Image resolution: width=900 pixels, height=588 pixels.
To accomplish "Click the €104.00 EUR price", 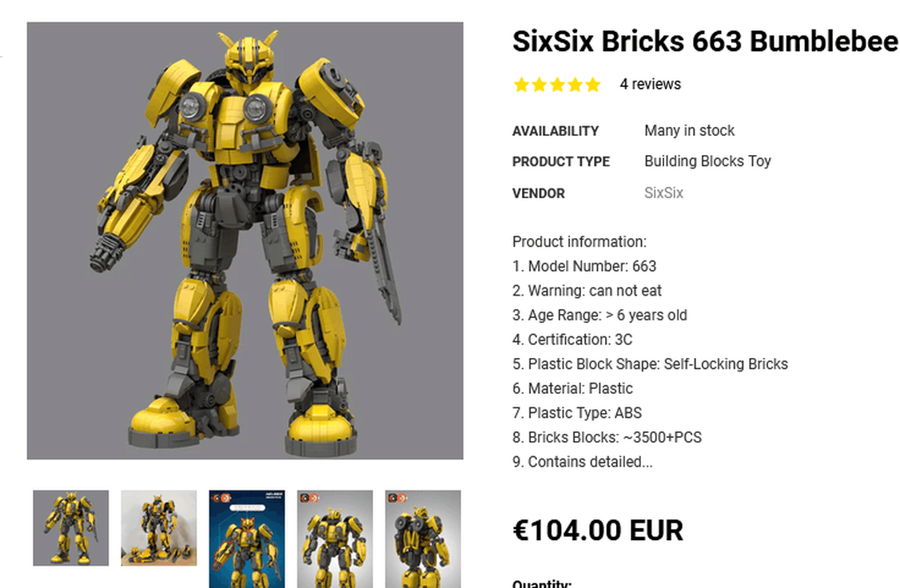I will [x=598, y=530].
